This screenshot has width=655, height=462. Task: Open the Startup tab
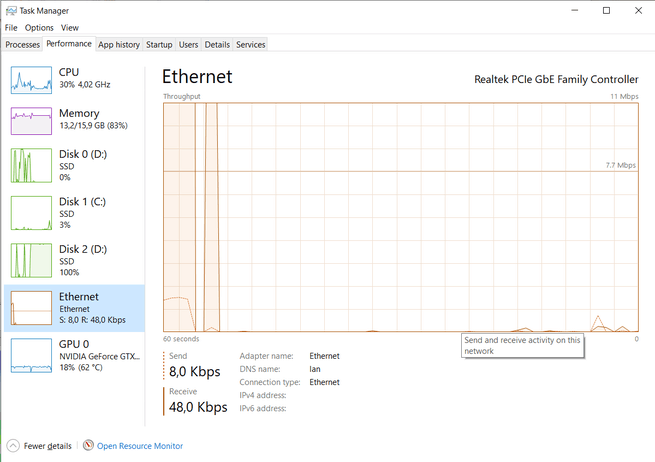point(159,45)
